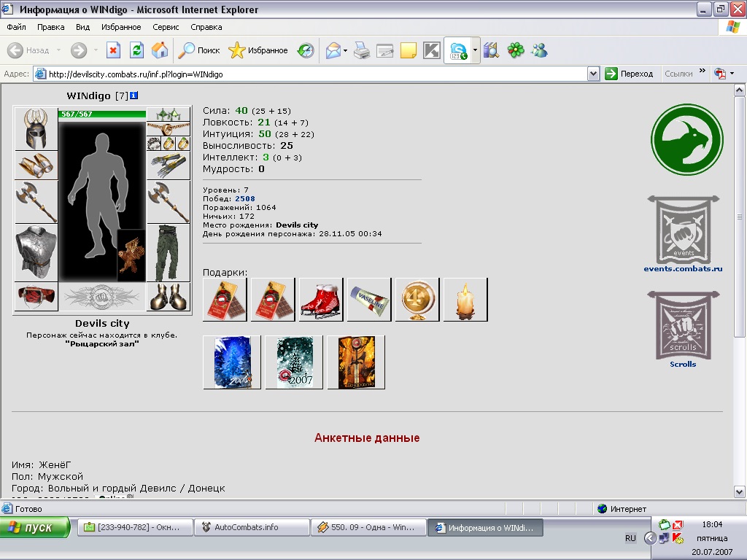Image resolution: width=747 pixels, height=560 pixels.
Task: Expand the address bar dropdown
Action: coord(593,74)
